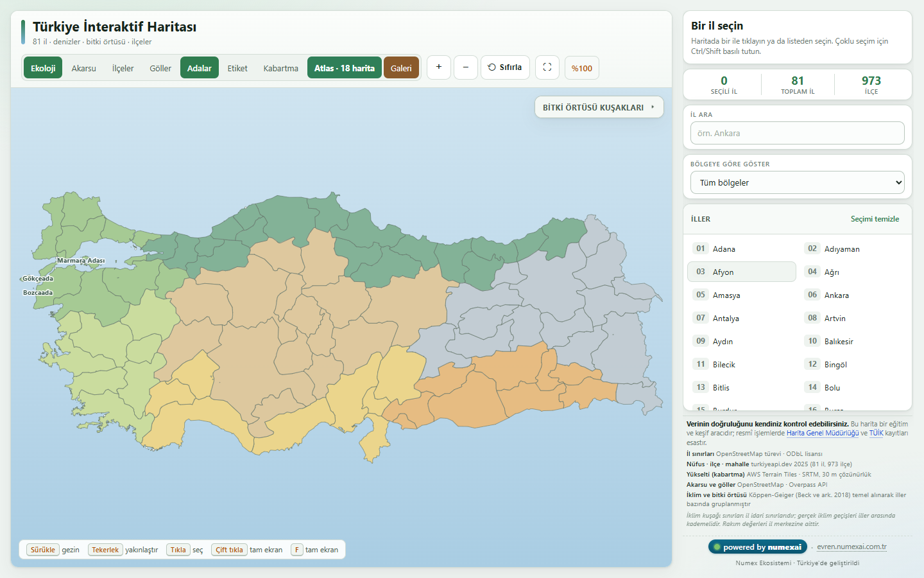This screenshot has width=924, height=578.
Task: Click Seçimi temizle to clear selection
Action: pyautogui.click(x=875, y=219)
